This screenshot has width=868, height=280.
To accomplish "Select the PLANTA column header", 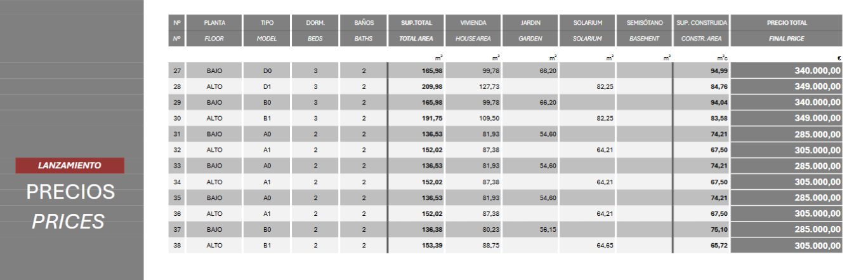I will pos(214,23).
